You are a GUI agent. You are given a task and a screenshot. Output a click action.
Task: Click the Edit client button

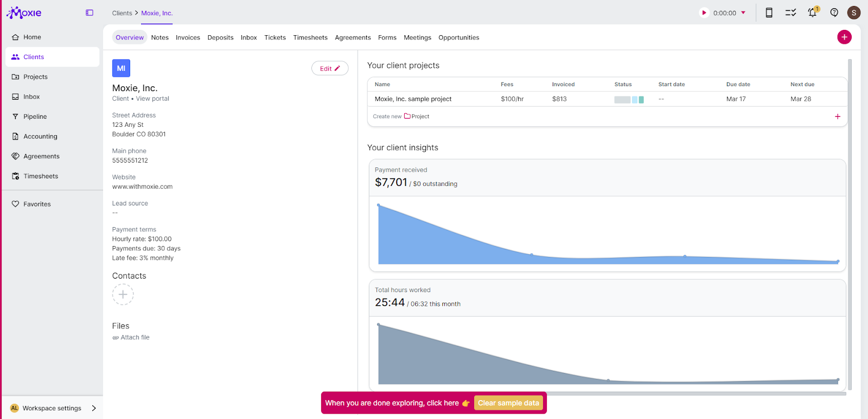pos(330,68)
